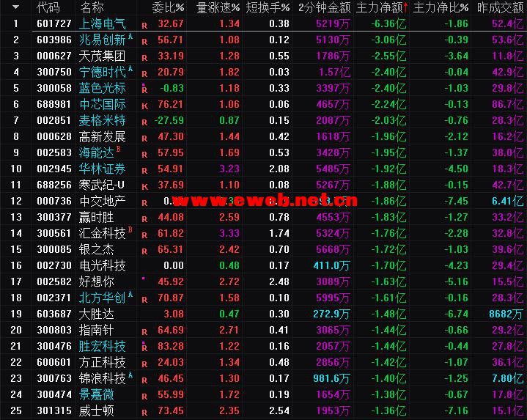Screen dimensions: 527x420
Task: Select stock name 兆易创新
Action: click(x=102, y=40)
